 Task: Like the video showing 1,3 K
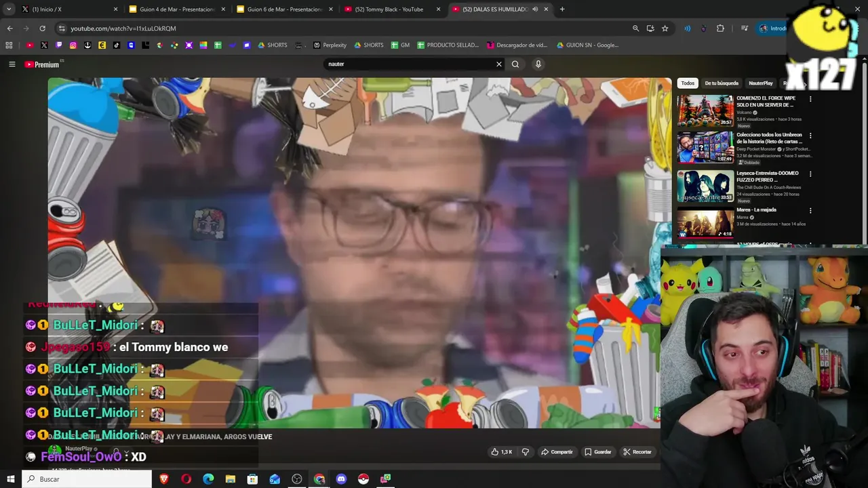[x=502, y=452]
